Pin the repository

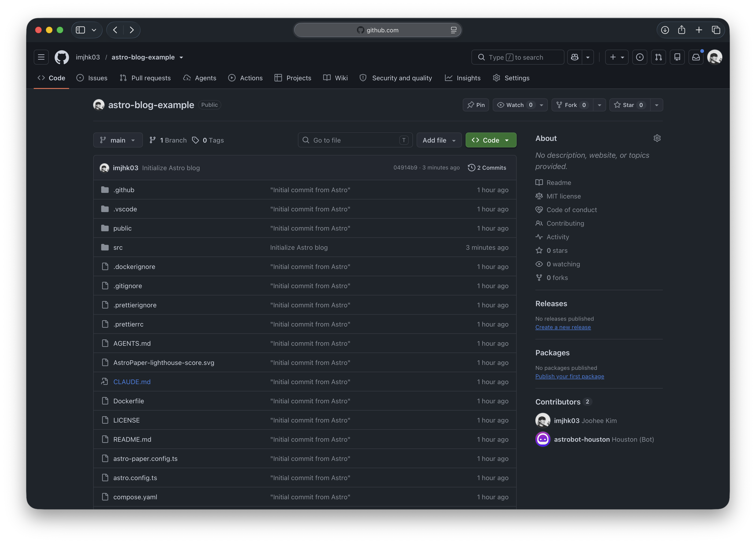click(x=476, y=105)
